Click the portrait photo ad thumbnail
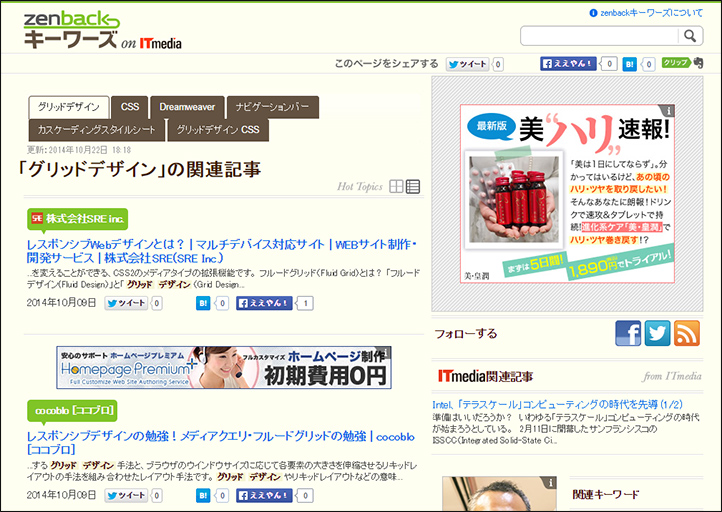Image resolution: width=722 pixels, height=512 pixels. (x=500, y=494)
